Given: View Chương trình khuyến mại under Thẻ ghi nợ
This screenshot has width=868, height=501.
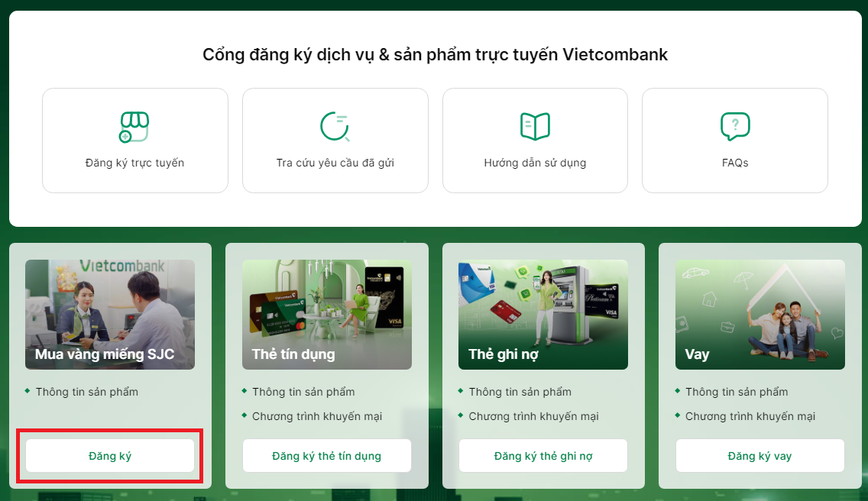Looking at the screenshot, I should click(533, 416).
